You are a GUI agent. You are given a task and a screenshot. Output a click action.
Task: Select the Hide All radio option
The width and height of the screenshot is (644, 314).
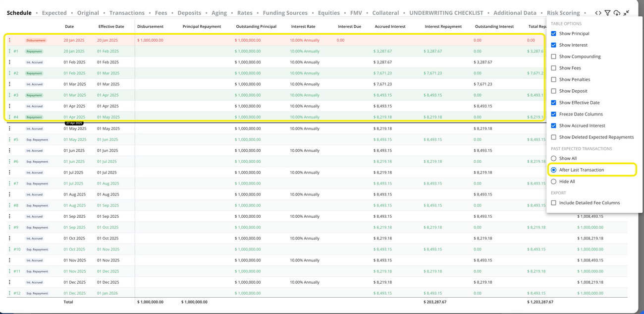(x=554, y=182)
